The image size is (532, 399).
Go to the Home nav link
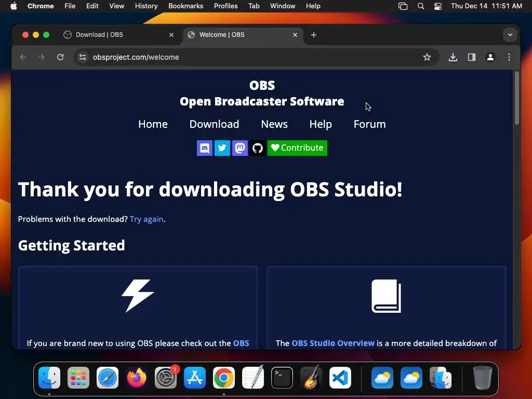coord(153,124)
